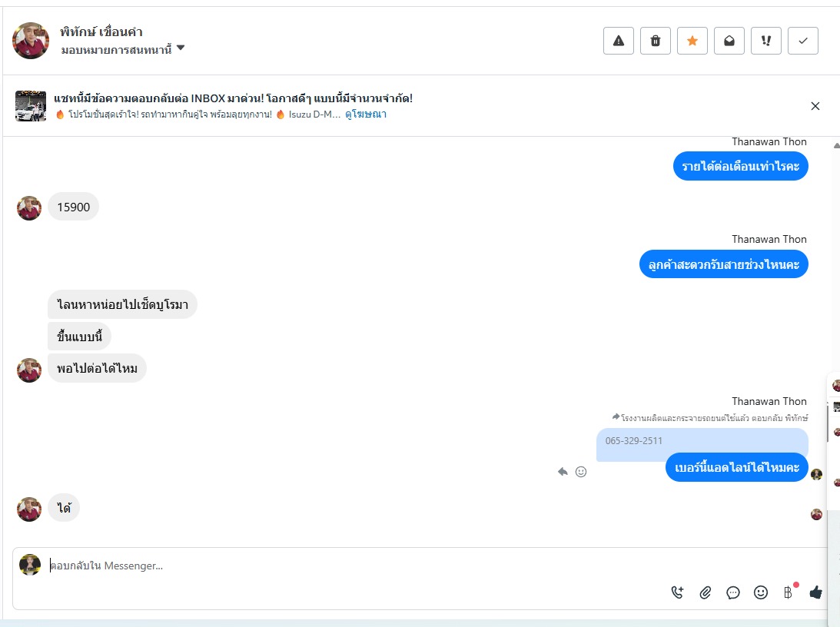Open emoji picker in message composer
The image size is (840, 627).
click(761, 592)
